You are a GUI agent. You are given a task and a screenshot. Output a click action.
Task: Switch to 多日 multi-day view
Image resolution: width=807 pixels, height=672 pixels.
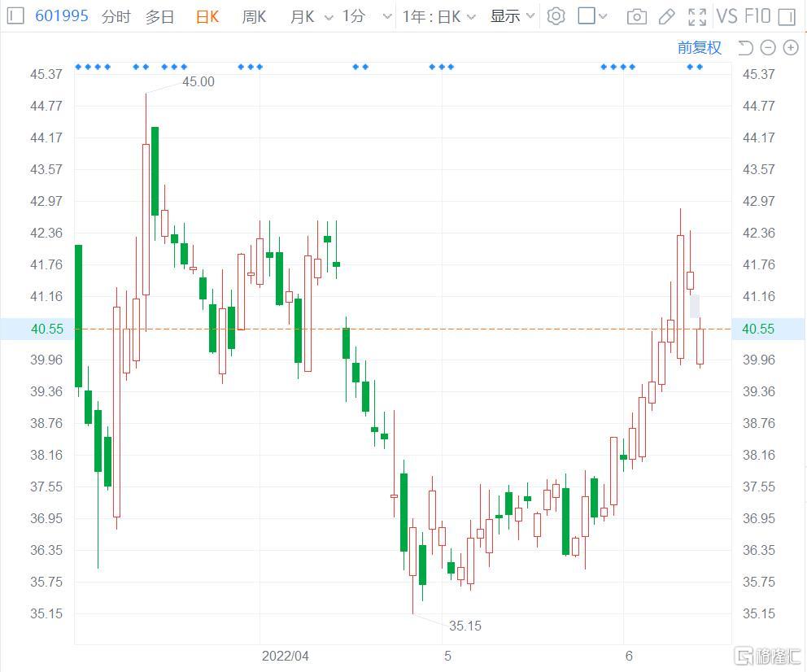(x=159, y=17)
